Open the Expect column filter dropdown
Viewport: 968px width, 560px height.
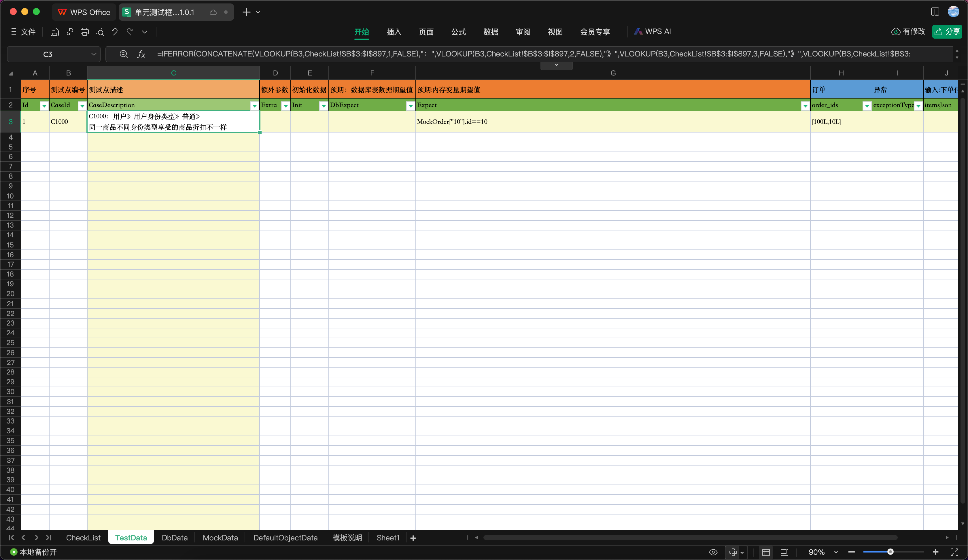point(806,106)
